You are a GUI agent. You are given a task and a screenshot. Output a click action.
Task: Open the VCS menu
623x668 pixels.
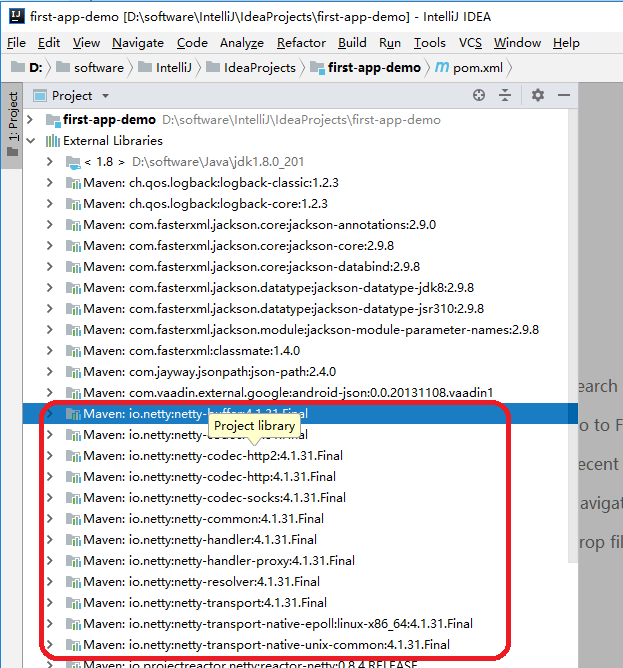pos(470,43)
